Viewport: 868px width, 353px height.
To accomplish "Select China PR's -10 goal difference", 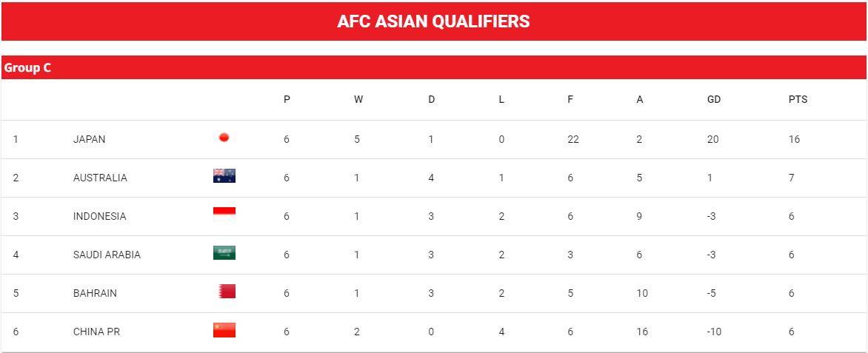I will (713, 332).
